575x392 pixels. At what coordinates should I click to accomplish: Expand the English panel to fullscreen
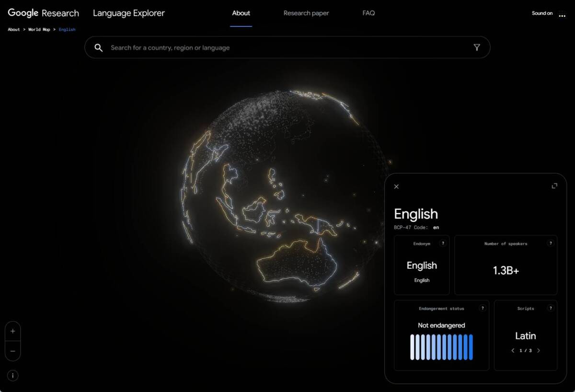pyautogui.click(x=554, y=185)
